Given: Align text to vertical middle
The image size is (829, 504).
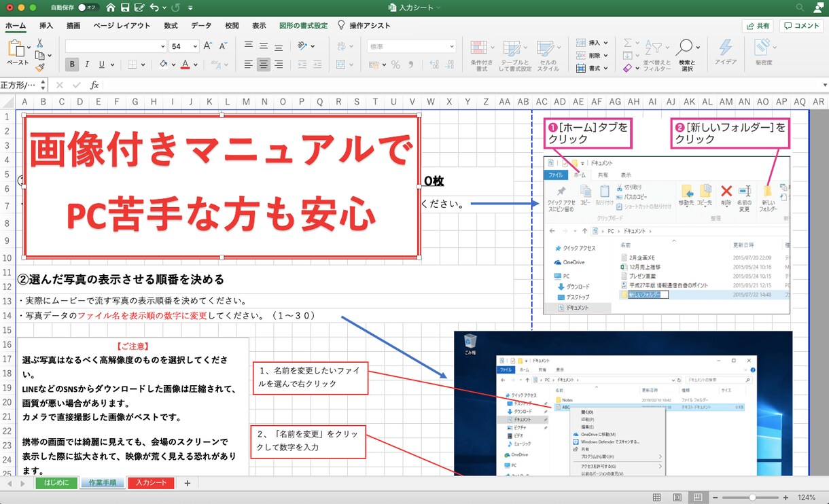Looking at the screenshot, I should pos(263,46).
